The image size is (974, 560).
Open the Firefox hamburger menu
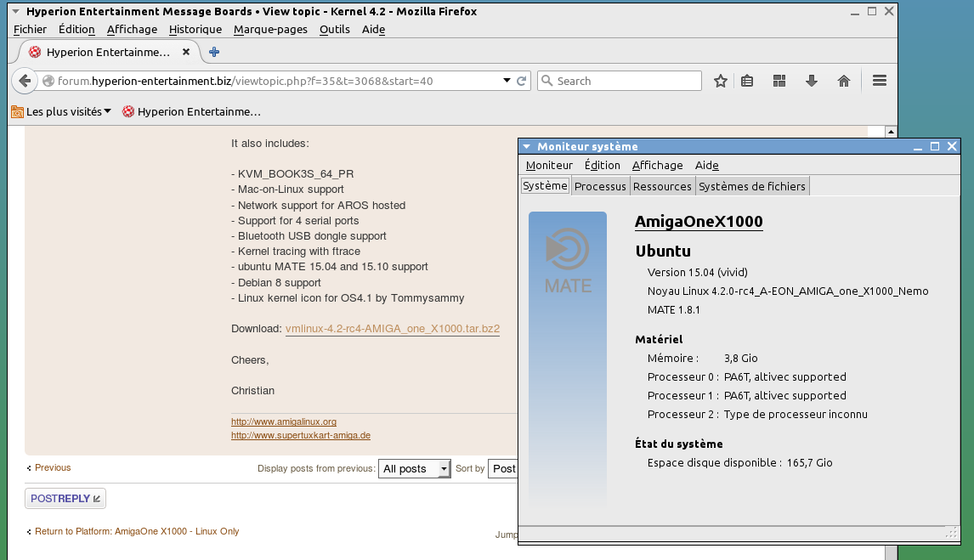coord(880,81)
